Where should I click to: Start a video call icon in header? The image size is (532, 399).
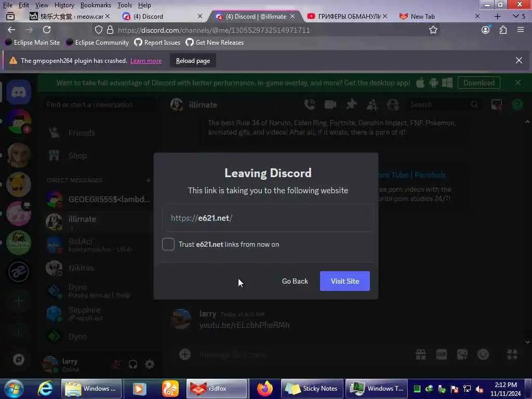pyautogui.click(x=330, y=104)
